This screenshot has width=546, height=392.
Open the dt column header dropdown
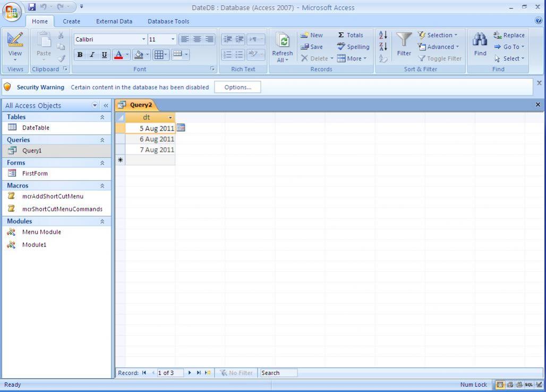tap(170, 118)
